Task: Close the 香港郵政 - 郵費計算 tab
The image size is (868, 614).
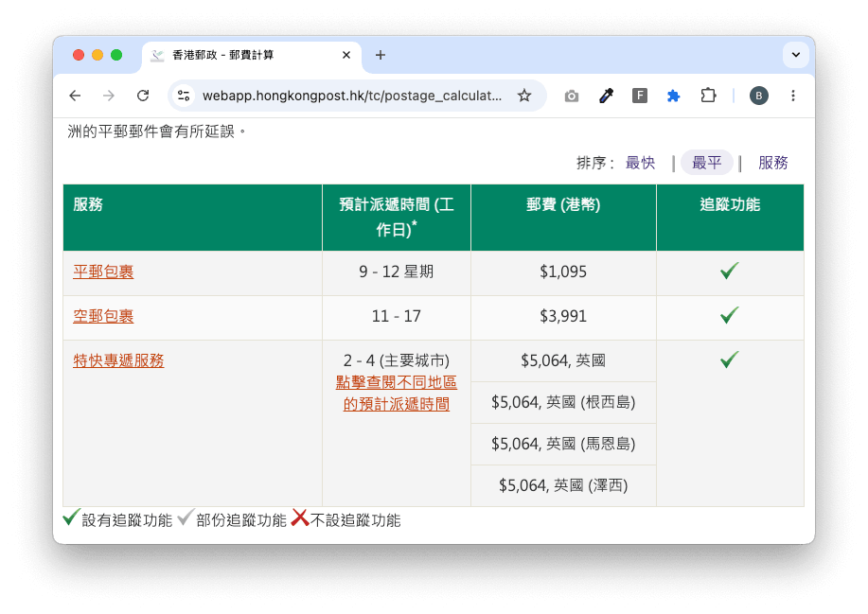Action: [346, 55]
